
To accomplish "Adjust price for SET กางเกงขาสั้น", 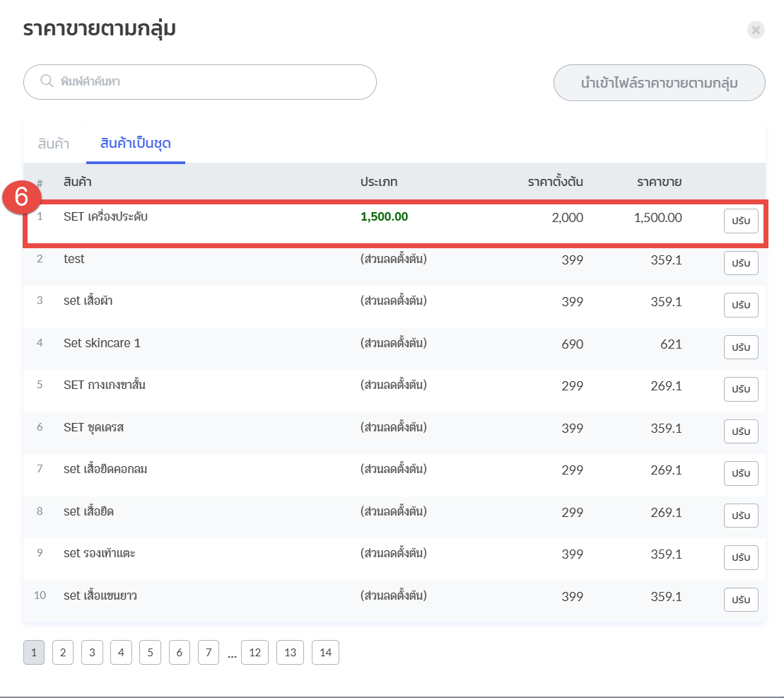I will pyautogui.click(x=740, y=390).
